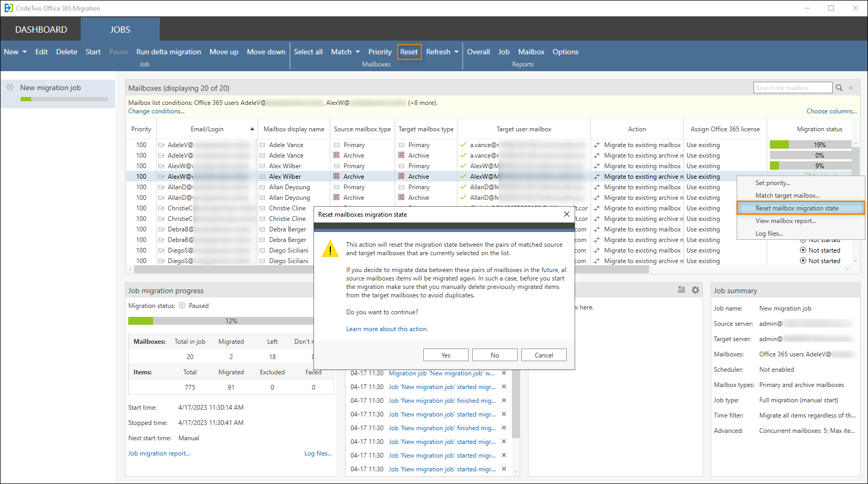The image size is (868, 484).
Task: Open the Mailbox report from the toolbar
Action: click(x=531, y=52)
